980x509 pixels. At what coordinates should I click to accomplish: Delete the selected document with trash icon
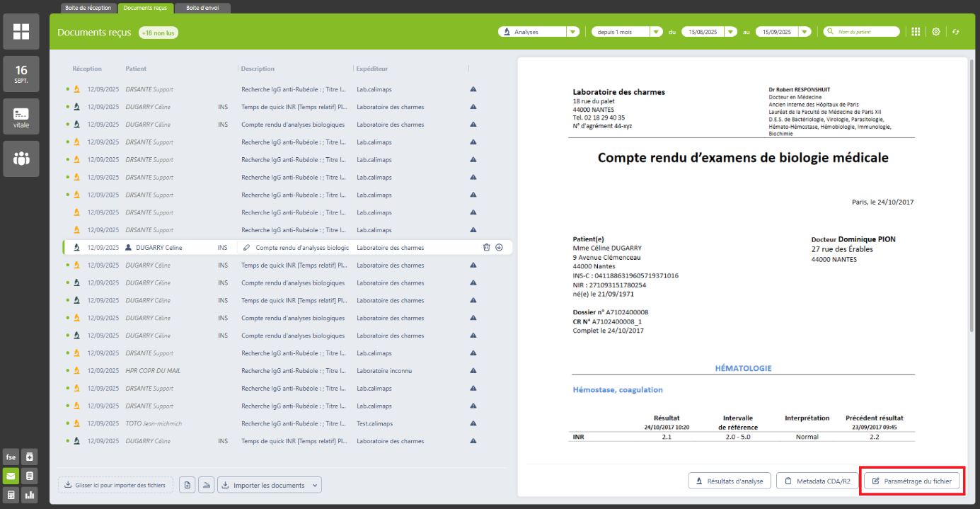pyautogui.click(x=486, y=248)
